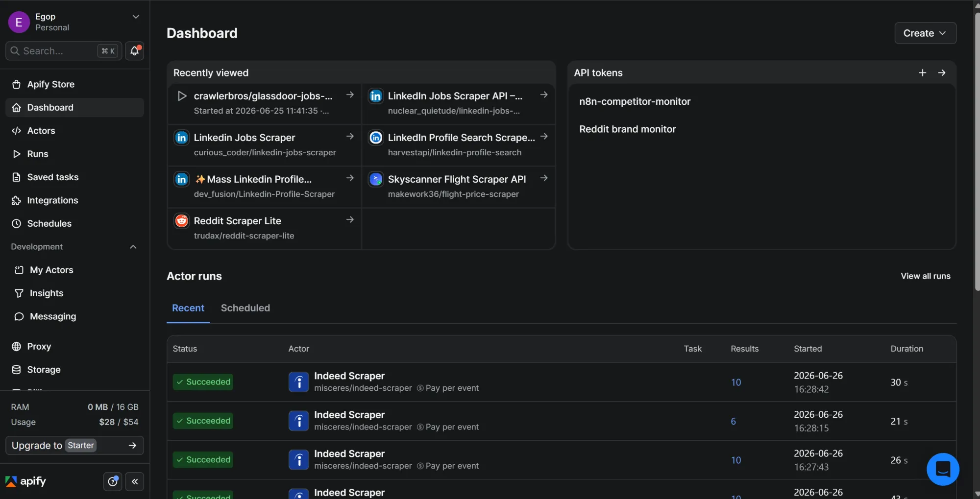This screenshot has width=980, height=499.
Task: Open the chat support bubble
Action: (x=943, y=469)
